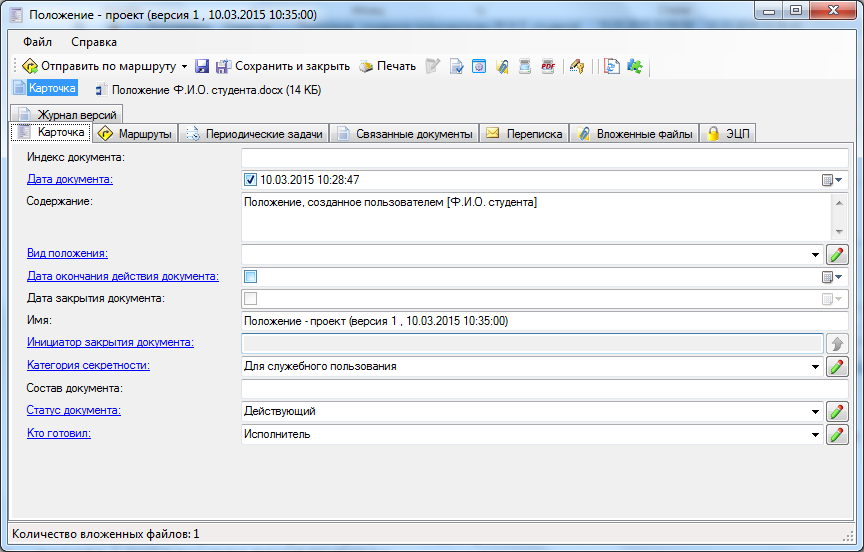Click into the Содержание text area

[536, 217]
